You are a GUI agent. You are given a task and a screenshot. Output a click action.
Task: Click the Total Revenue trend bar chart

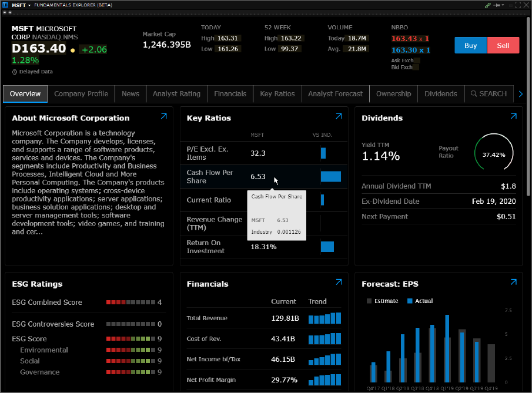point(324,318)
